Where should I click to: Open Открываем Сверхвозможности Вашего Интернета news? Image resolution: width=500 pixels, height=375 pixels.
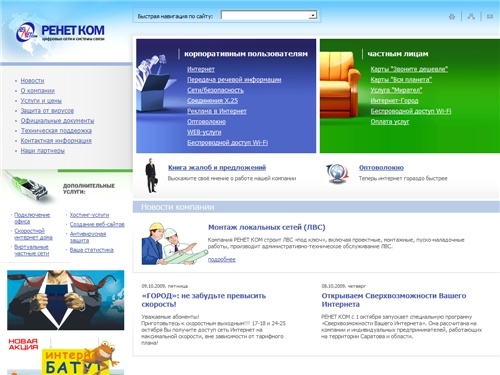pos(394,300)
